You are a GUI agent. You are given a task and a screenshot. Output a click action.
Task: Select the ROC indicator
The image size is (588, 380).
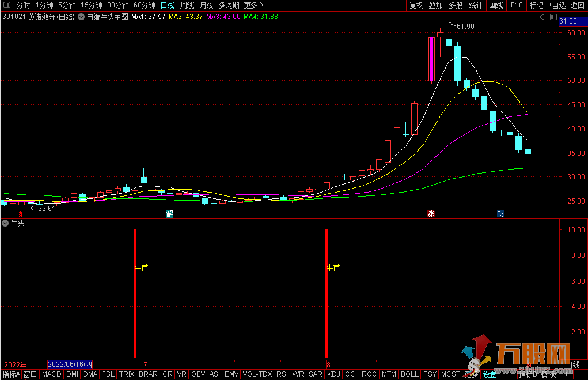(369, 374)
